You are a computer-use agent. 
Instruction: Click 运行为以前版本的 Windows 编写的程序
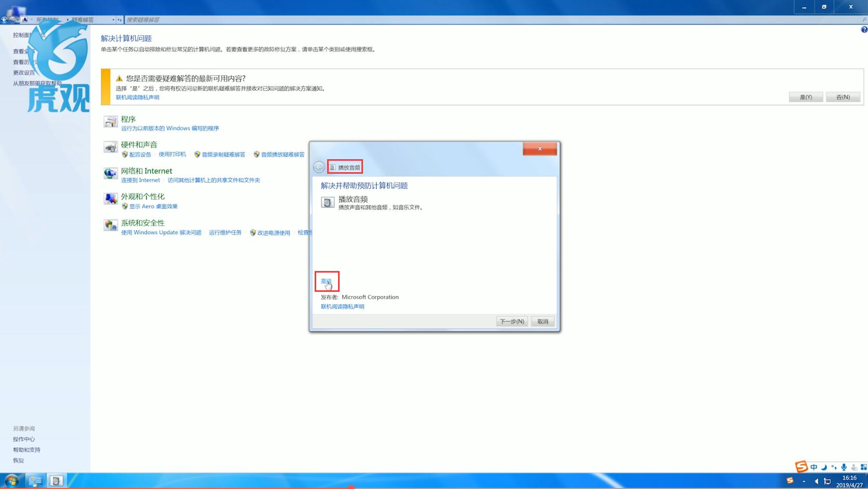(170, 128)
